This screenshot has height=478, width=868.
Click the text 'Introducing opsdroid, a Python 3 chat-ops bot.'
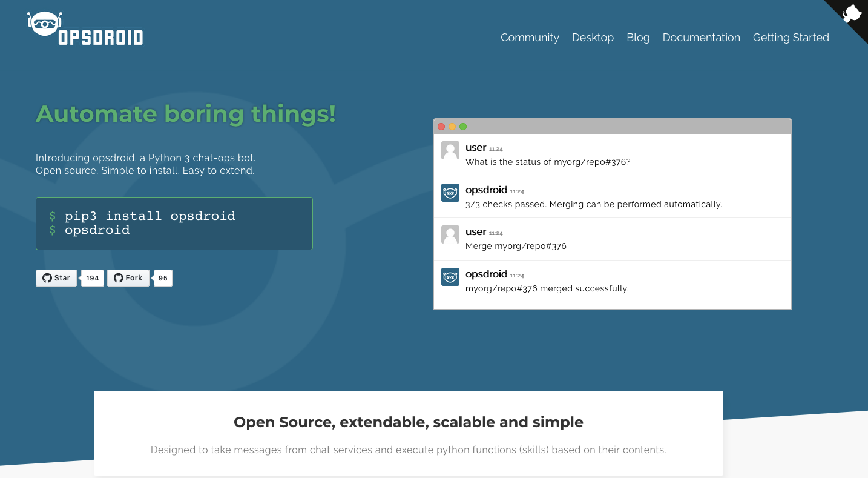(x=145, y=158)
